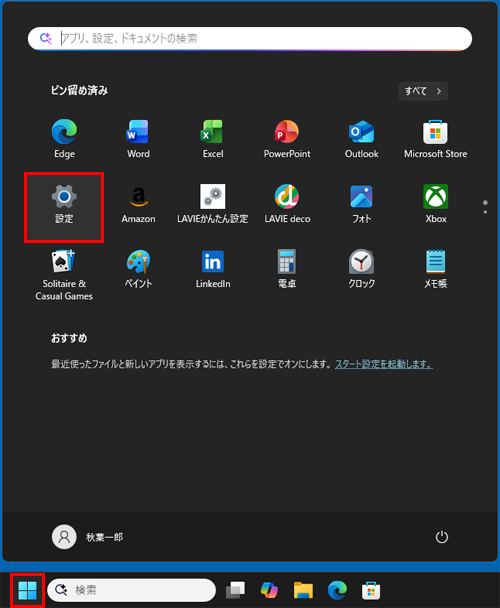Viewport: 500px width, 608px height.
Task: Expand すべて (All apps) list
Action: 423,91
